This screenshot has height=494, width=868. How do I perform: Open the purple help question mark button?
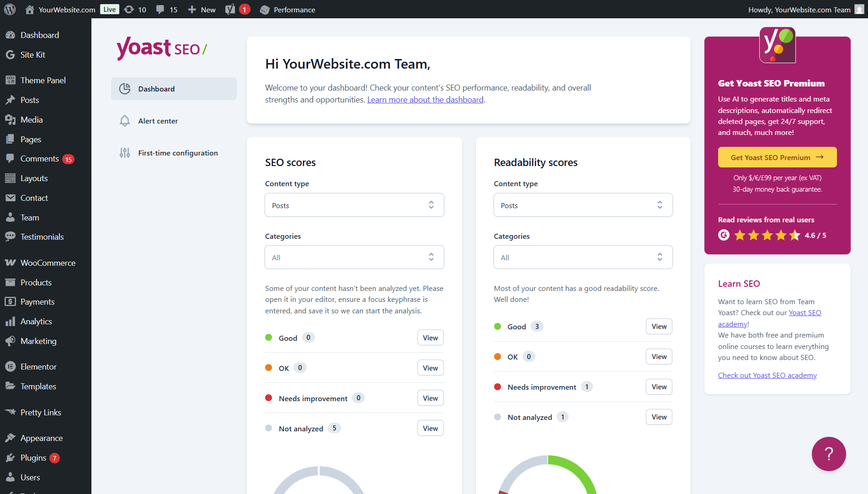coord(829,454)
